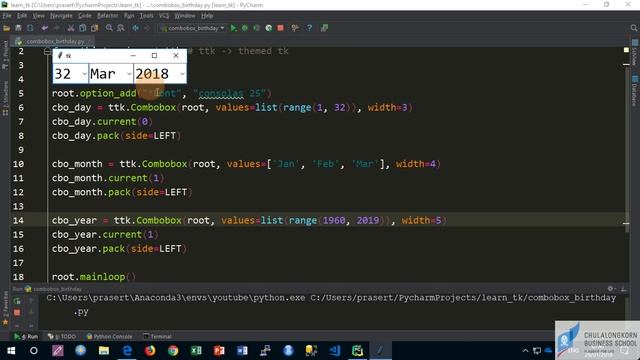This screenshot has height=360, width=640.
Task: Click into the month field showing Mar
Action: (107, 74)
